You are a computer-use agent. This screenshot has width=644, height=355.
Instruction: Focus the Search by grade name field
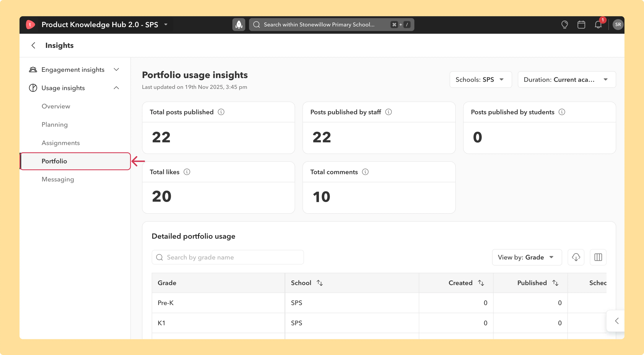228,257
